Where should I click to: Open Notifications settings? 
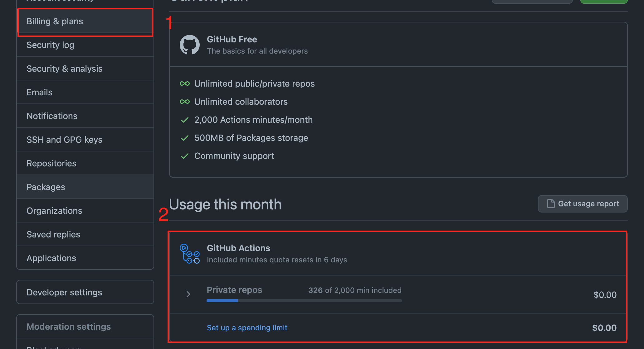pyautogui.click(x=52, y=116)
